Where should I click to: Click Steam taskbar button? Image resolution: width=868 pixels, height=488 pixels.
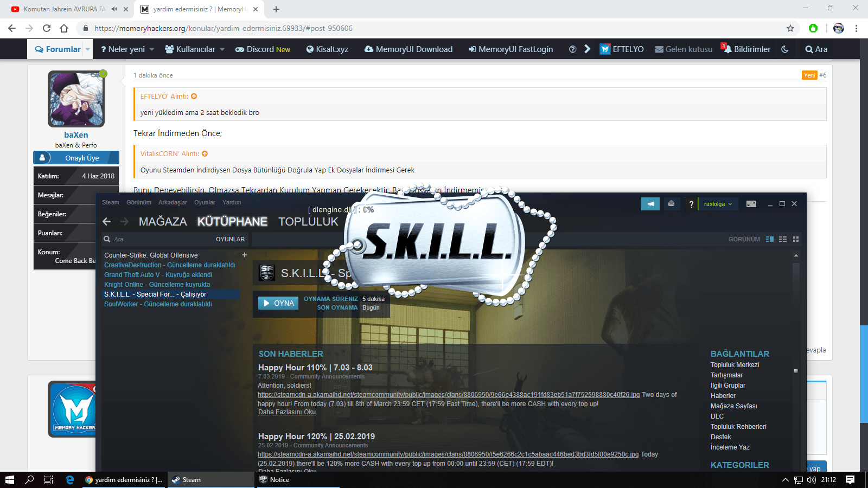point(211,480)
